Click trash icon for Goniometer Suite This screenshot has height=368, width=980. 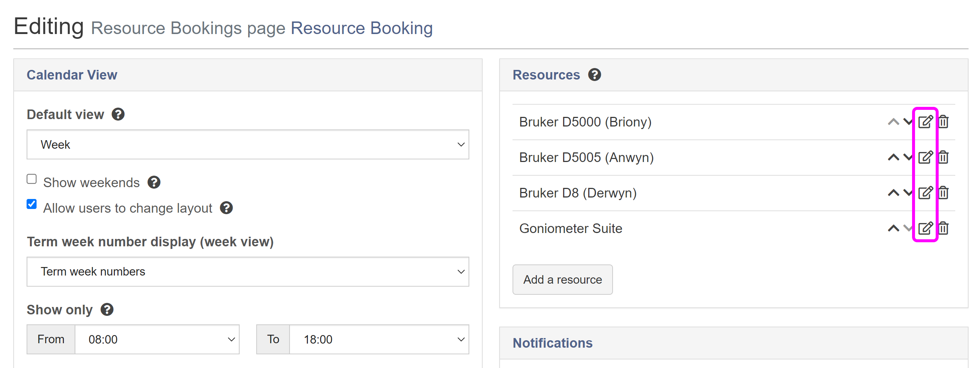(x=943, y=228)
